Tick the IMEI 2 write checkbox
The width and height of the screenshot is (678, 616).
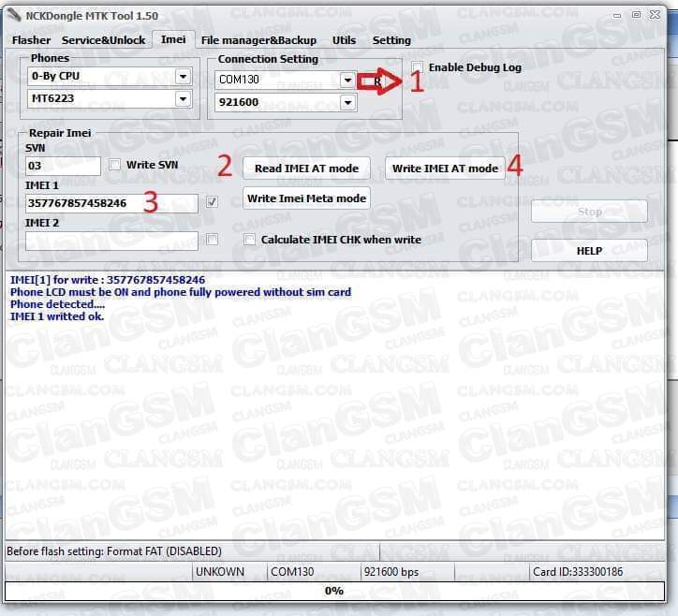212,239
